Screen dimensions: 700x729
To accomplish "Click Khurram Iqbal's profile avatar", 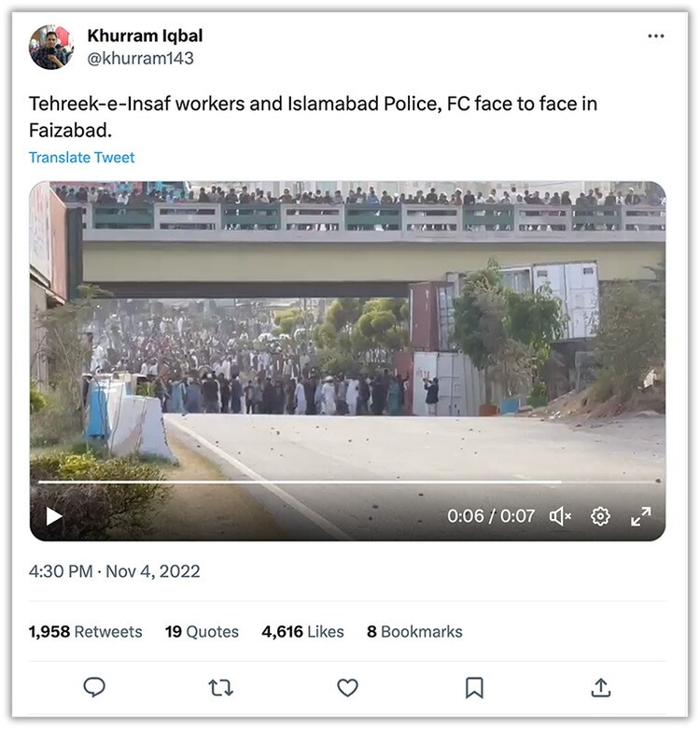I will [x=50, y=47].
